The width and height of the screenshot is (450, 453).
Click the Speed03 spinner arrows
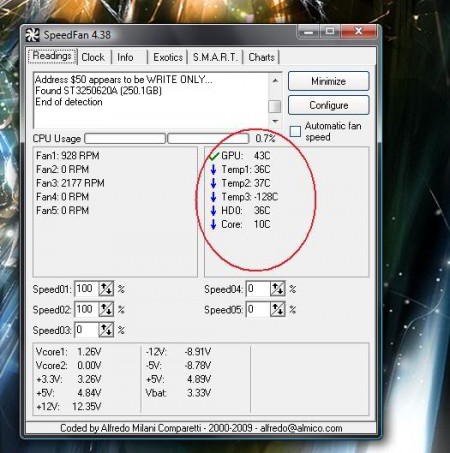click(x=106, y=330)
